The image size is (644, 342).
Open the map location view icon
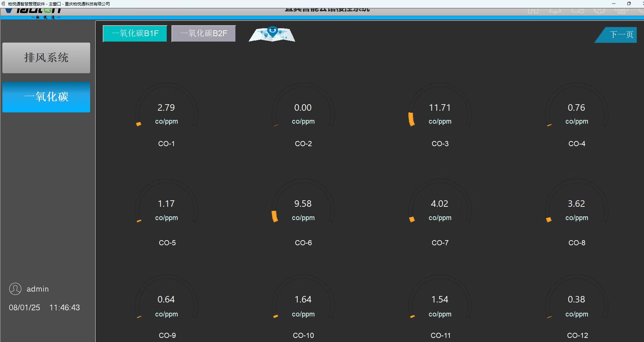point(272,34)
